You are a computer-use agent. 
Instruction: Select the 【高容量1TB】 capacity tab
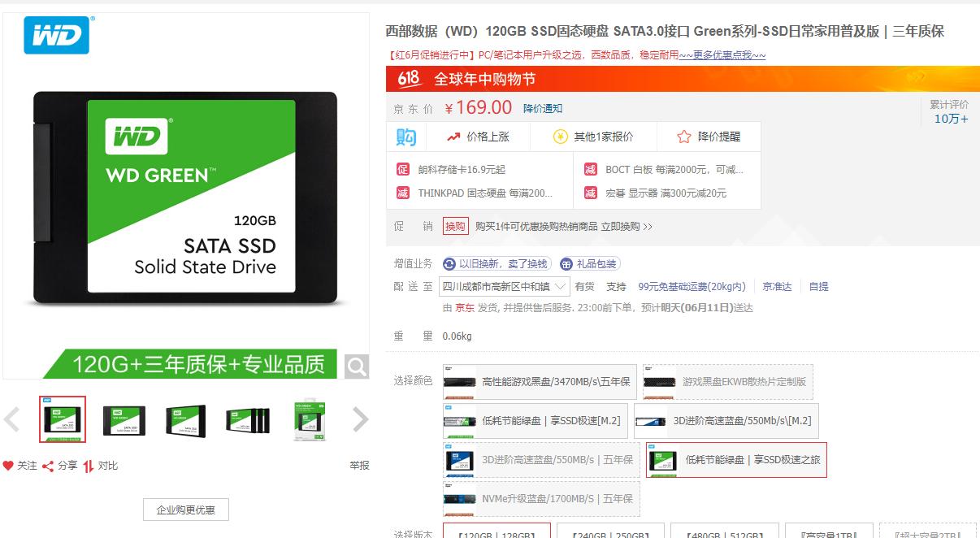[x=828, y=535]
